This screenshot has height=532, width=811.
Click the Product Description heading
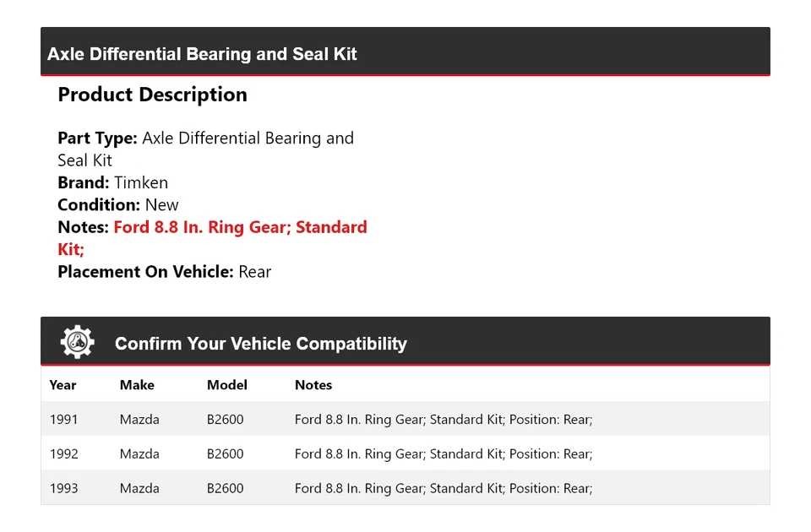click(x=152, y=95)
